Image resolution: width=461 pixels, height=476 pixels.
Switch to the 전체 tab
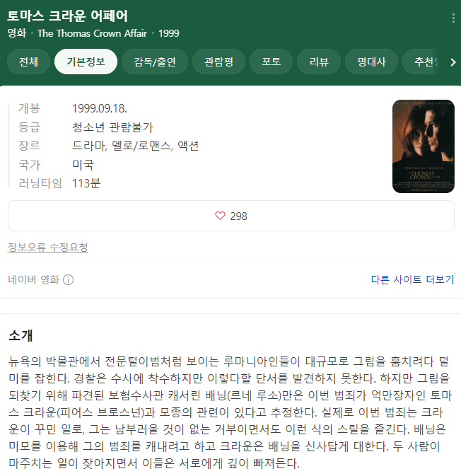(x=28, y=62)
